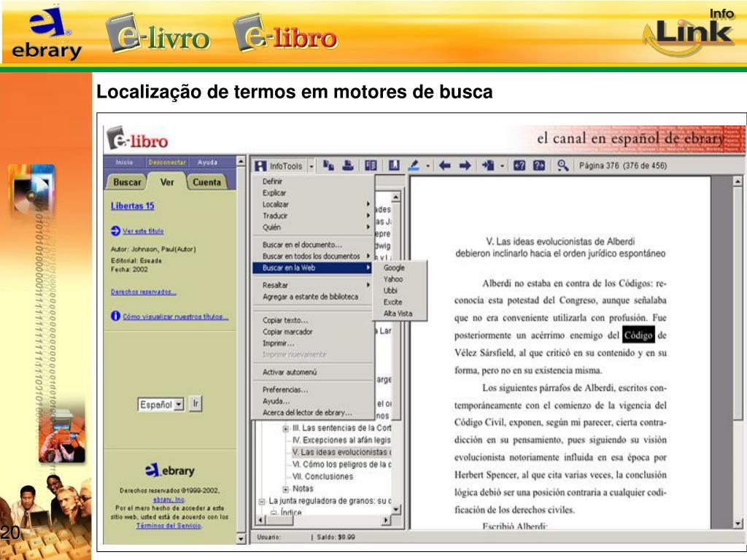The width and height of the screenshot is (747, 560).
Task: Open the Traducir submenu
Action: 313,216
